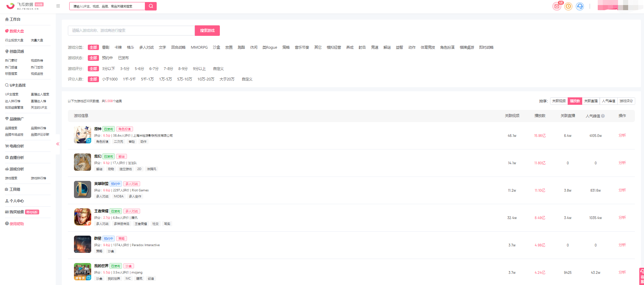Click 分析 for the 群星 row
The width and height of the screenshot is (644, 285).
tap(622, 245)
